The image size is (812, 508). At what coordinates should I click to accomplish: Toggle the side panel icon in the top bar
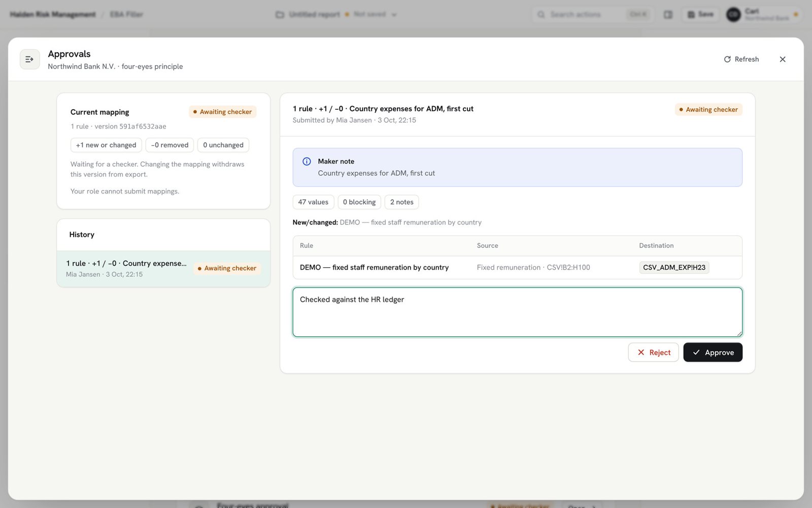click(668, 15)
